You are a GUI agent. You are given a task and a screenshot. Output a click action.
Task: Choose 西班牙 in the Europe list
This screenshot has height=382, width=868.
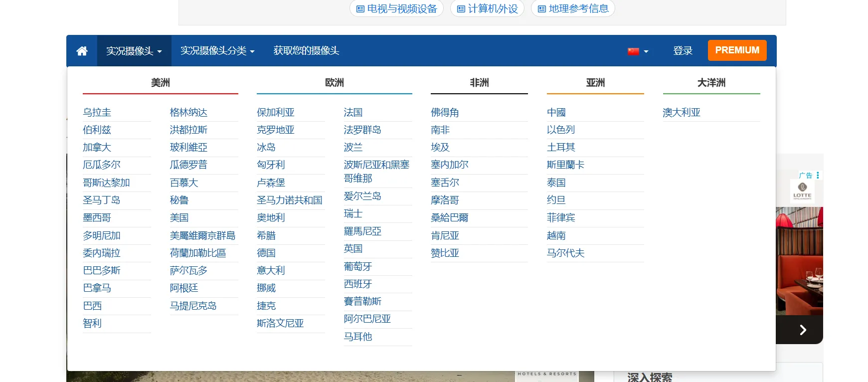(x=358, y=284)
